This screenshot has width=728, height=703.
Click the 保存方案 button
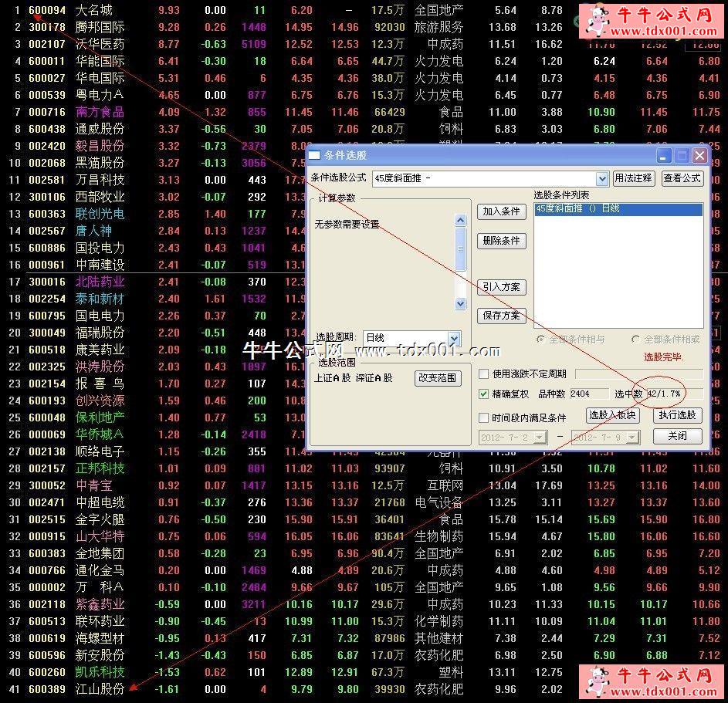click(x=502, y=316)
